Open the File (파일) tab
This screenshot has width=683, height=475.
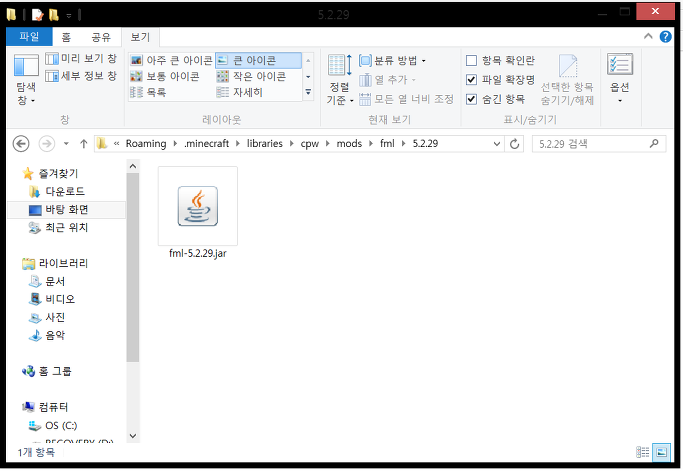click(29, 37)
